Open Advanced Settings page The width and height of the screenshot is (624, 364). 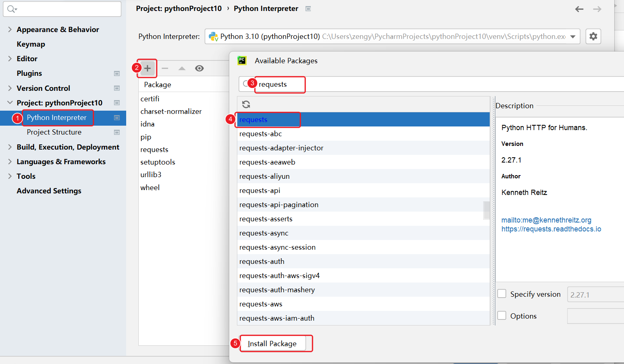(x=49, y=191)
